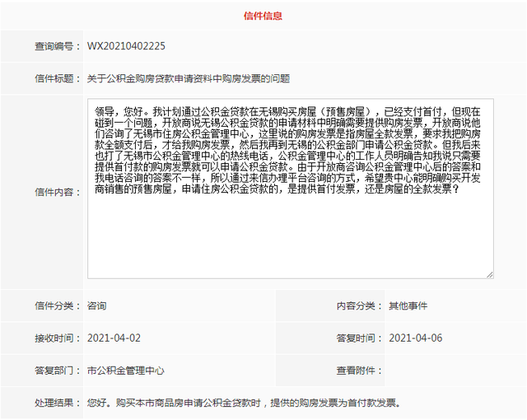Click the 信件分类 label
The image size is (527, 420).
58,306
